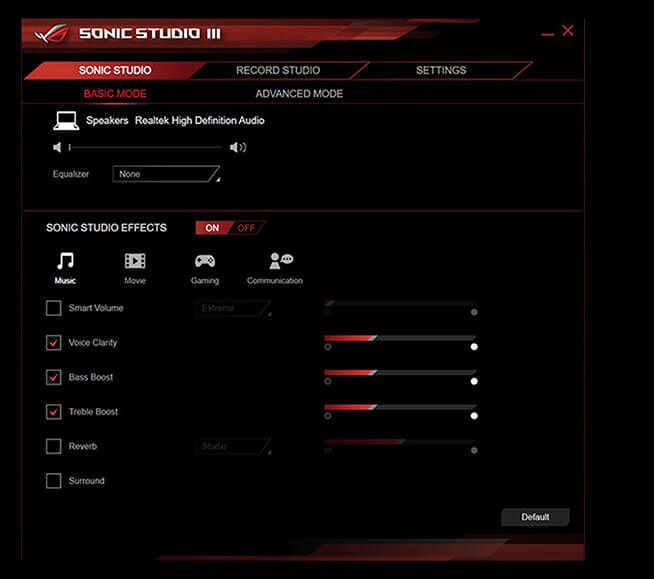Turn Sonic Studio Effects OFF

246,228
